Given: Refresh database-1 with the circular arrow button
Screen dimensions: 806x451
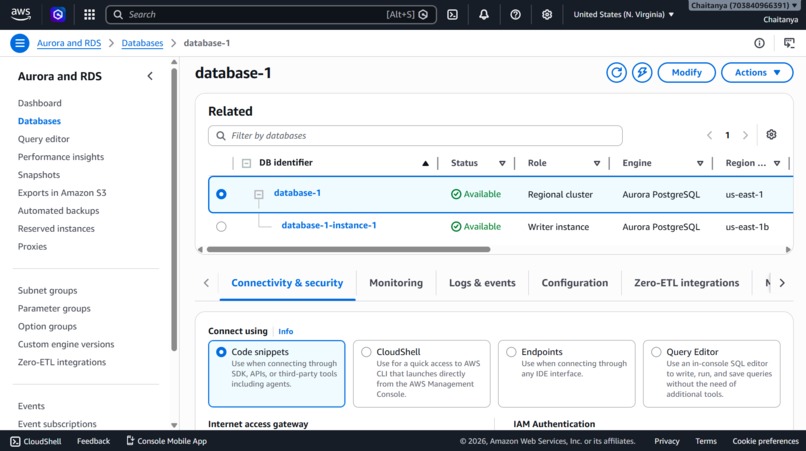Looking at the screenshot, I should tap(616, 73).
